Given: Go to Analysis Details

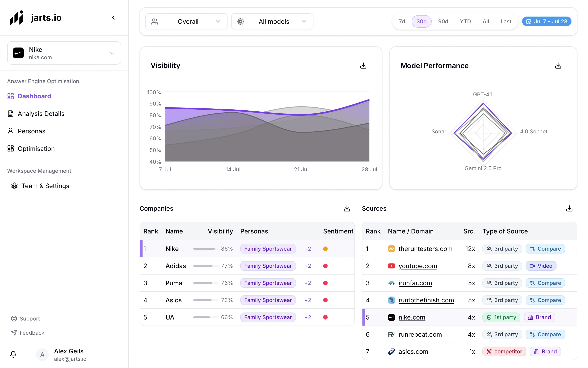Looking at the screenshot, I should point(36,114).
